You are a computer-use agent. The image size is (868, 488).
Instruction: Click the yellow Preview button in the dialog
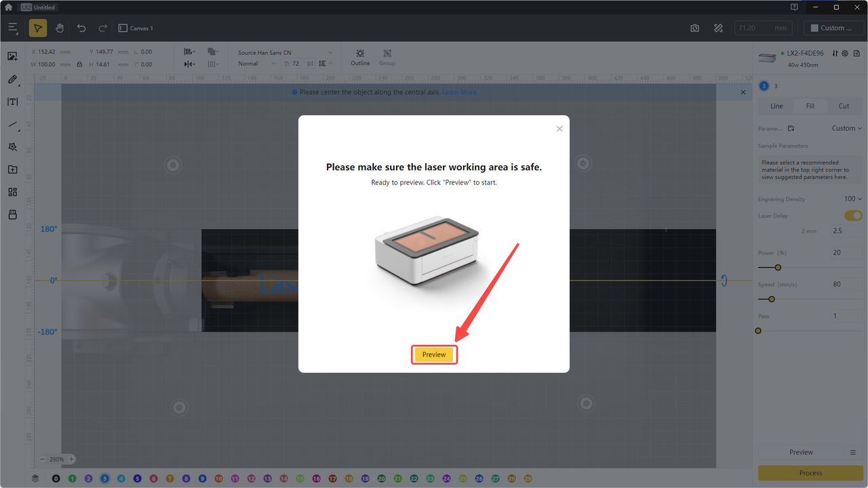point(434,354)
